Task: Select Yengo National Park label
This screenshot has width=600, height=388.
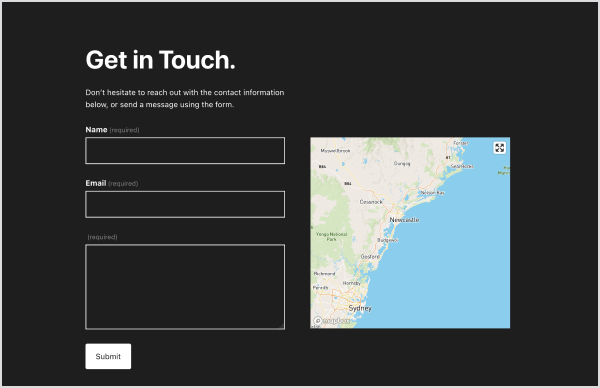Action: (x=331, y=236)
